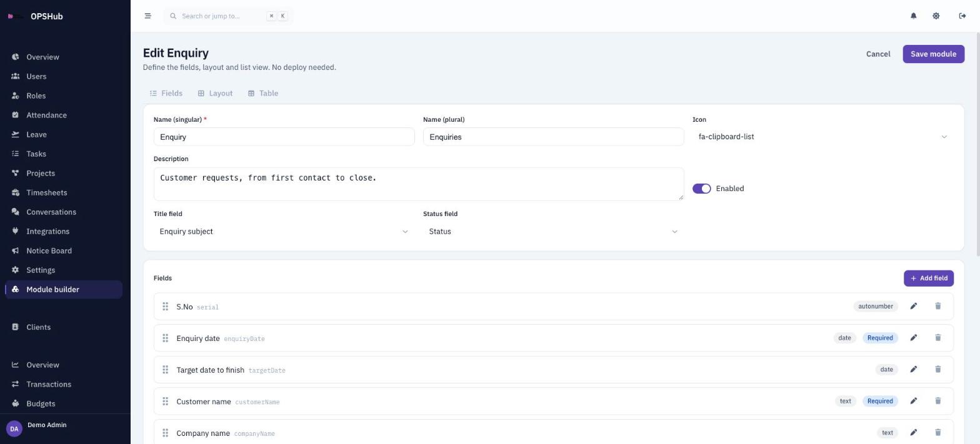This screenshot has width=980, height=444.
Task: Click the Integrations plug icon
Action: point(15,231)
